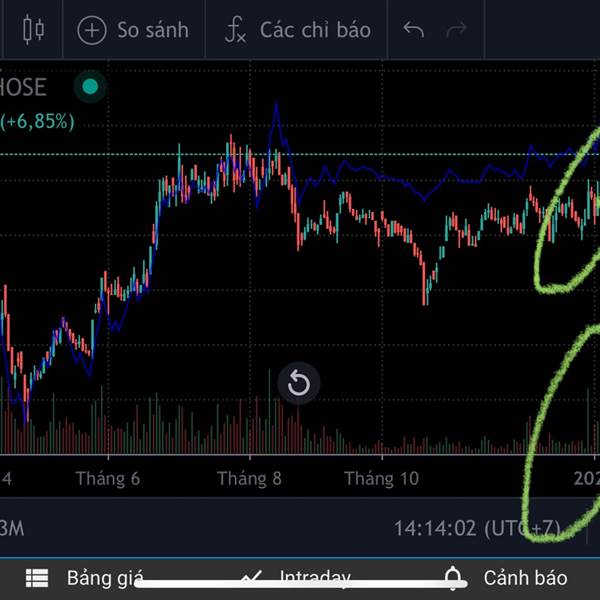The image size is (600, 600).
Task: Open the fx indicators icon
Action: (235, 30)
